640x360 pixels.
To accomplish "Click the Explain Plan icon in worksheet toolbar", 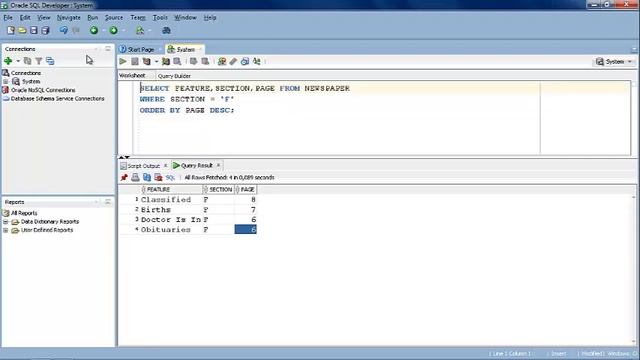I will point(146,62).
